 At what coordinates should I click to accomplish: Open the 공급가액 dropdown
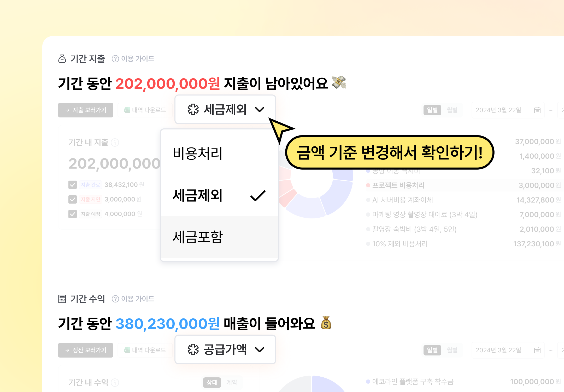pos(225,349)
